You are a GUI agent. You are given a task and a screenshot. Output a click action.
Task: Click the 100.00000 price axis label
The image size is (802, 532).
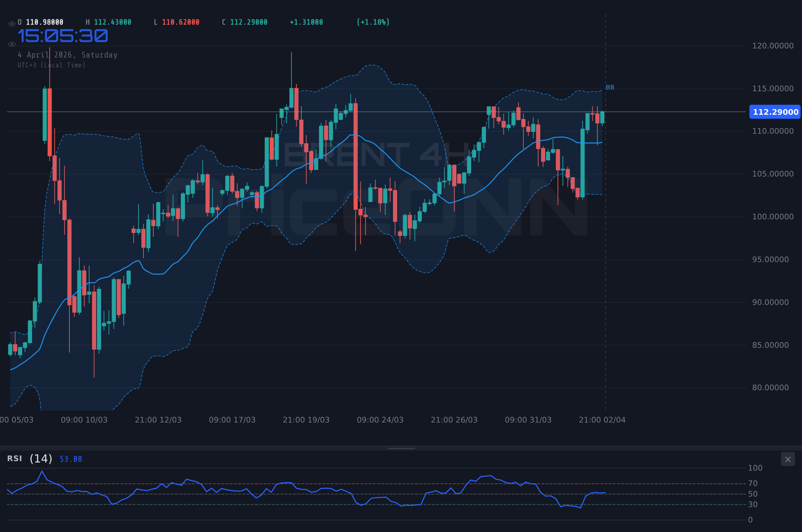coord(773,217)
